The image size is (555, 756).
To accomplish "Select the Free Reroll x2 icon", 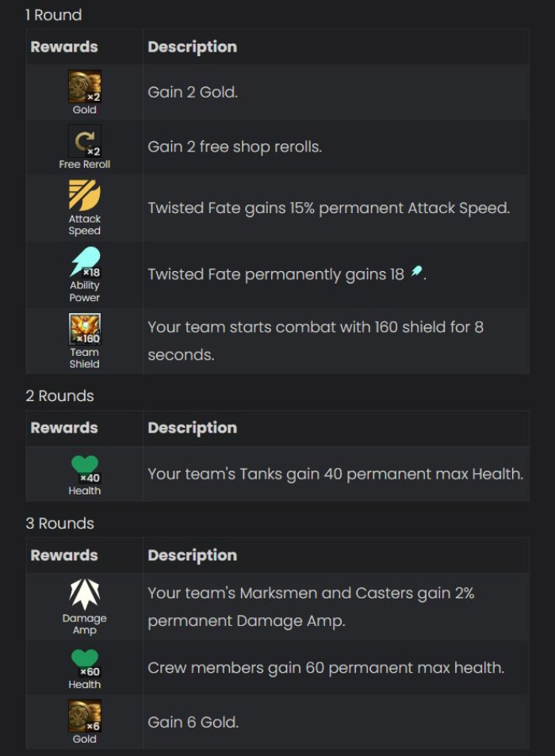I will coord(85,142).
